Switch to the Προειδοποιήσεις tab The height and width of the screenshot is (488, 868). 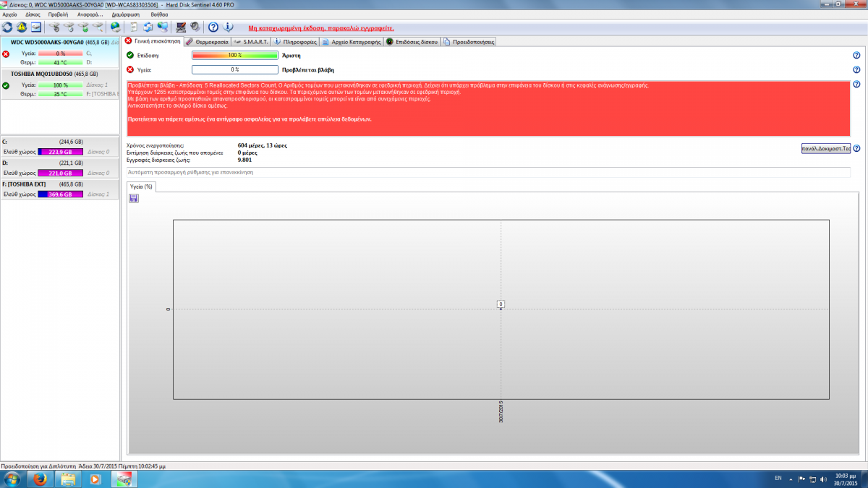[469, 42]
